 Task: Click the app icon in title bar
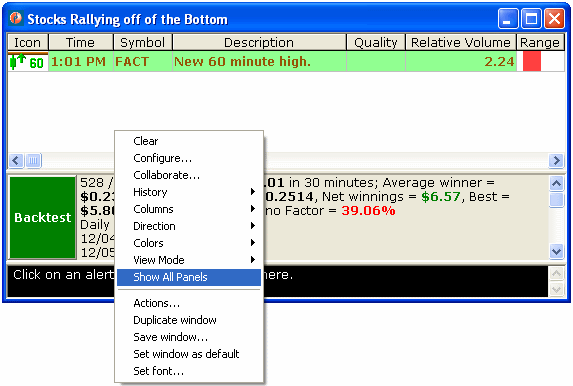(x=16, y=18)
